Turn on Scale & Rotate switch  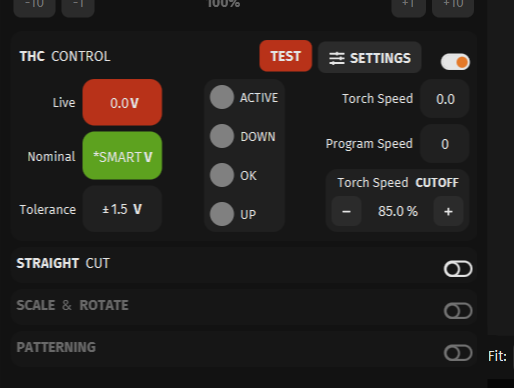click(x=458, y=311)
